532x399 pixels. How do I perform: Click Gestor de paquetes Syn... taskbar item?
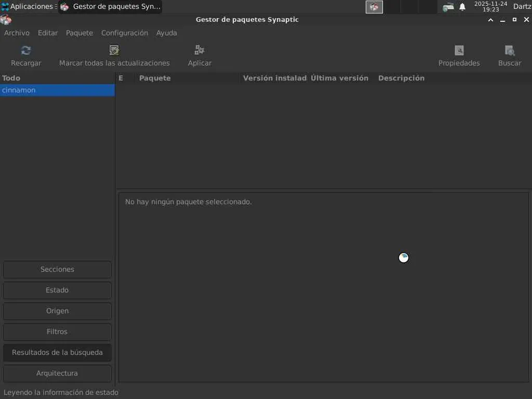click(110, 6)
